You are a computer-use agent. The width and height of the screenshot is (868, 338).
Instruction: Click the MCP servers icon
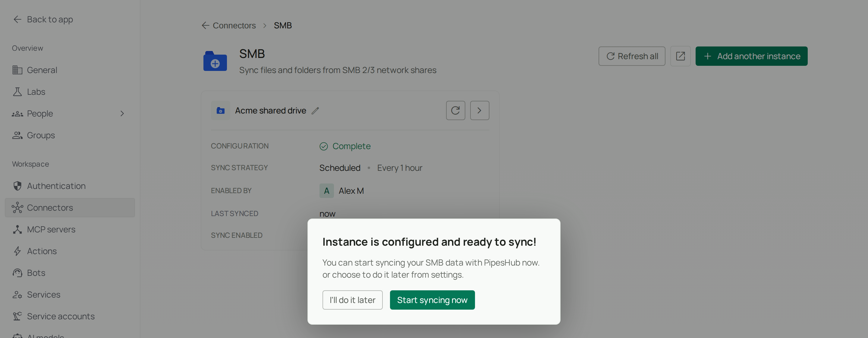point(17,229)
